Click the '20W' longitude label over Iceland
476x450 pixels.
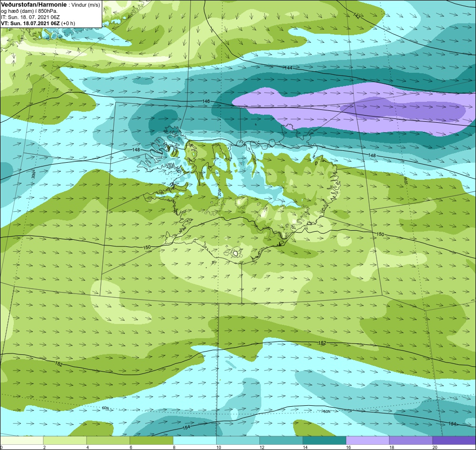point(219,193)
